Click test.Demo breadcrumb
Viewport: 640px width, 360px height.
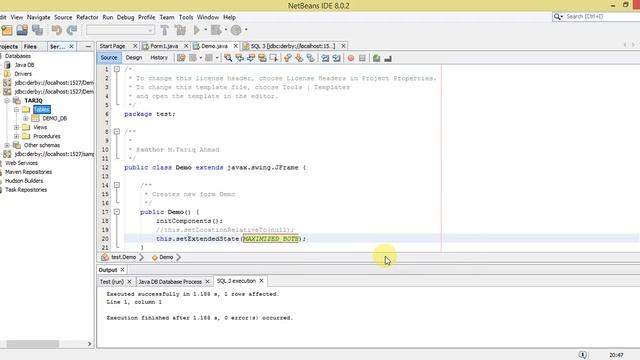point(123,257)
